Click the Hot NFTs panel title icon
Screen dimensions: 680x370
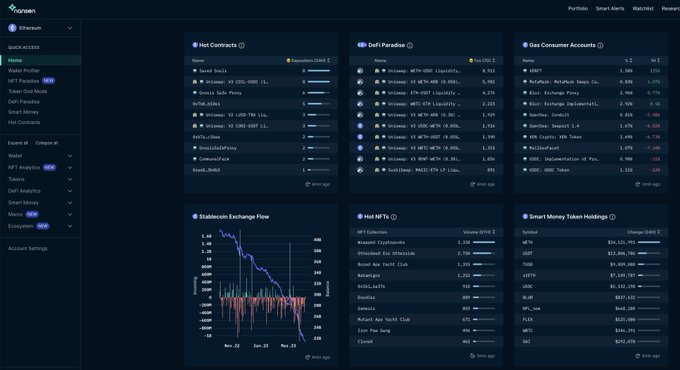tap(360, 216)
